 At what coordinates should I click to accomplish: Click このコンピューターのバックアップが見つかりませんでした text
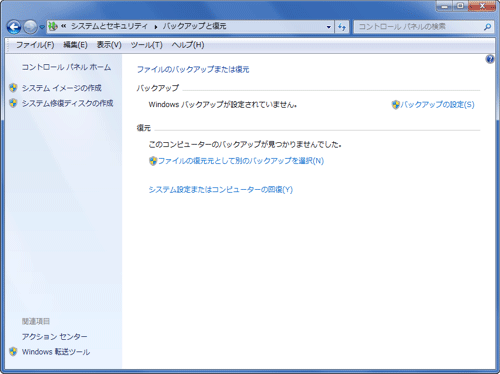[x=245, y=145]
